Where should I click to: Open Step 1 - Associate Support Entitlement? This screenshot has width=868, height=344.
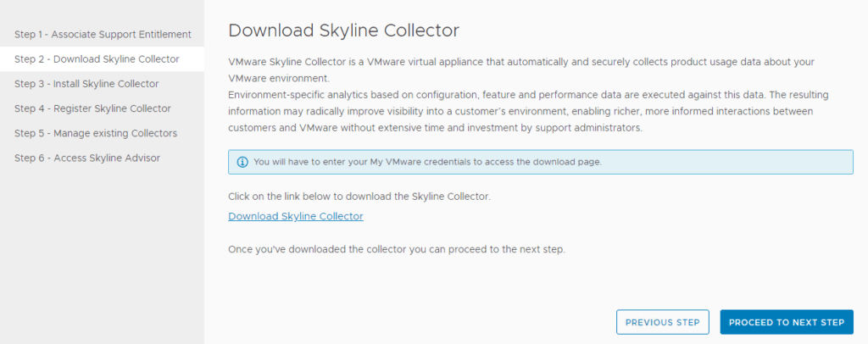click(x=103, y=35)
